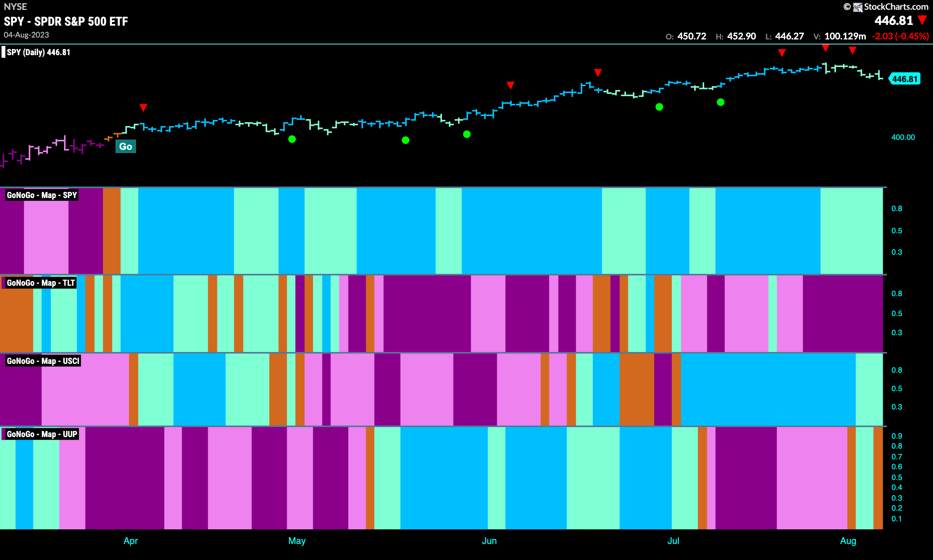The width and height of the screenshot is (933, 560).
Task: Click the green dot marker at start of May
Action: pyautogui.click(x=292, y=139)
